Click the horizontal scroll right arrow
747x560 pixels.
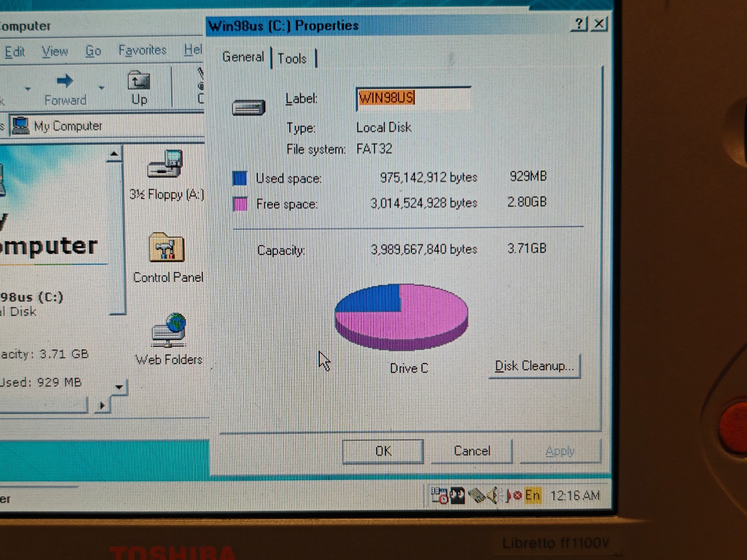(x=102, y=406)
